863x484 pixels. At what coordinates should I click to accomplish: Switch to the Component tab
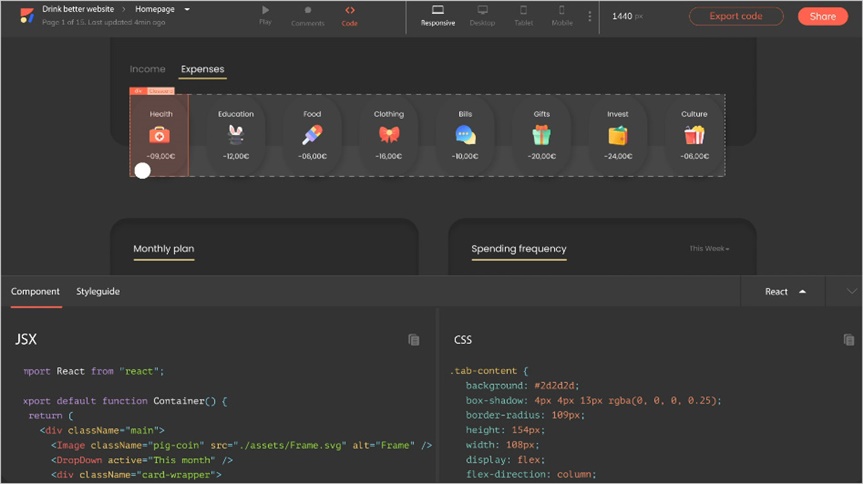35,291
